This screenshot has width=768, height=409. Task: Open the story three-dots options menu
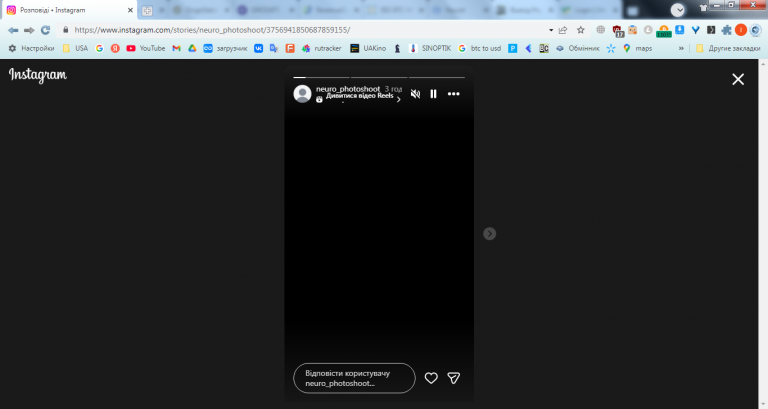(454, 94)
